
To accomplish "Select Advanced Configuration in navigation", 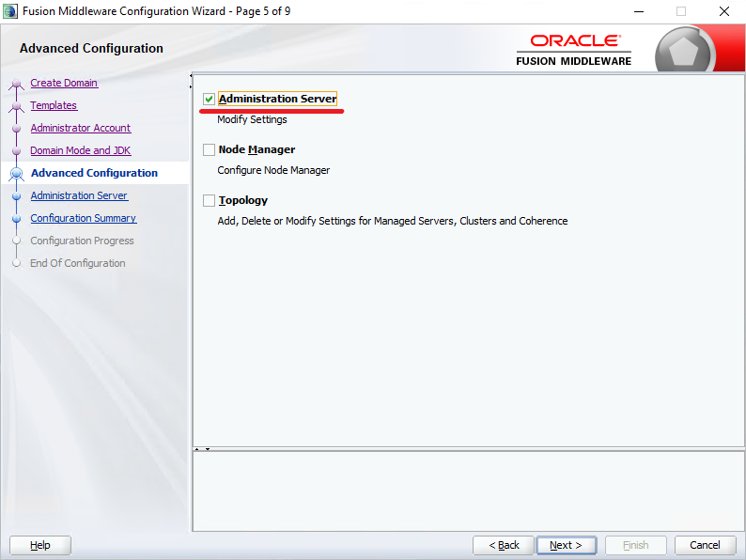I will point(94,173).
